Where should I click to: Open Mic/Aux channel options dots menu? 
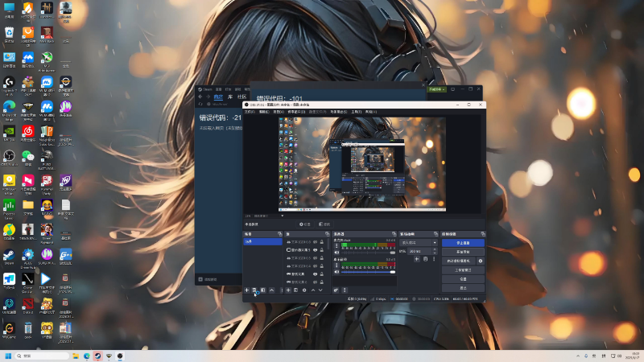point(336,246)
